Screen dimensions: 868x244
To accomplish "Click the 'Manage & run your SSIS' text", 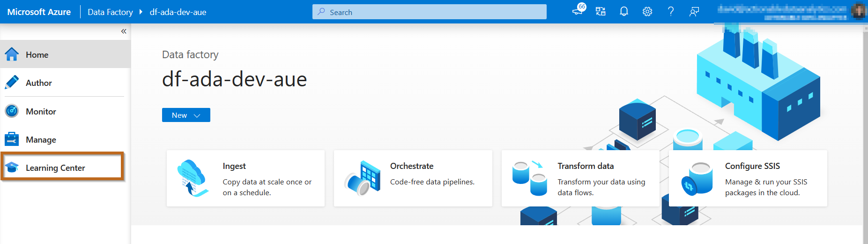I will pos(766,182).
